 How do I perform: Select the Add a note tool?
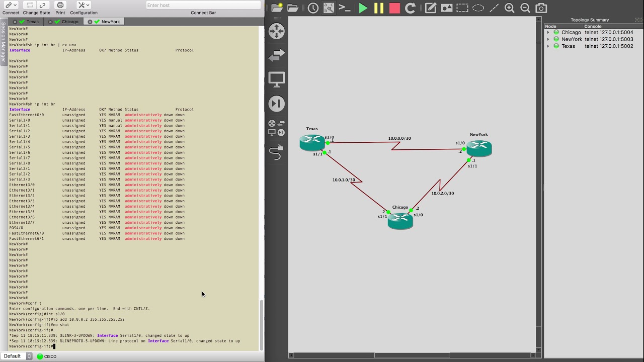click(431, 8)
